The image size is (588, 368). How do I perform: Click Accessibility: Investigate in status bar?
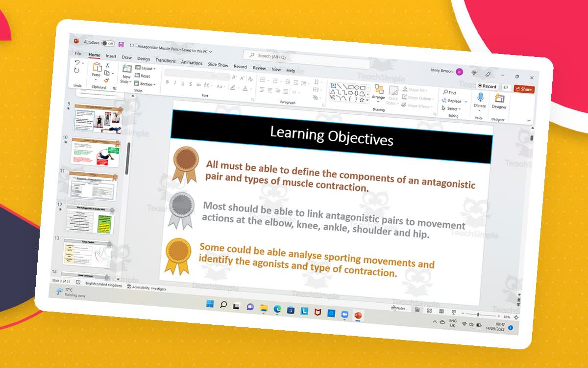(147, 289)
